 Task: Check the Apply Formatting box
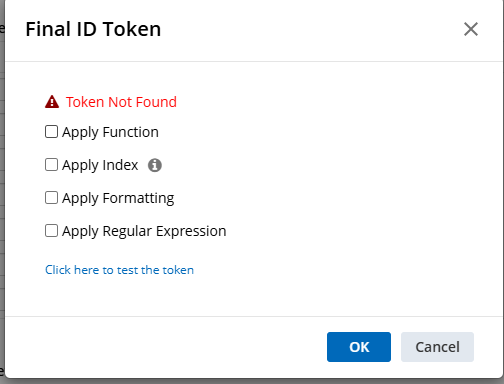(51, 198)
